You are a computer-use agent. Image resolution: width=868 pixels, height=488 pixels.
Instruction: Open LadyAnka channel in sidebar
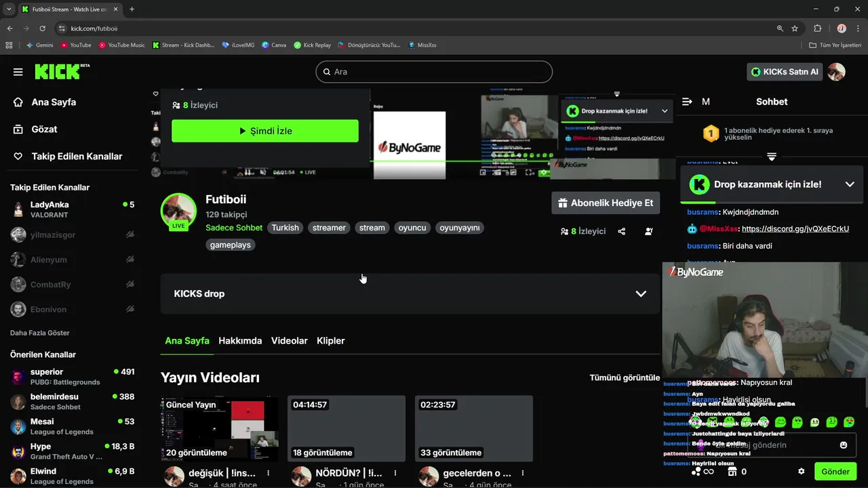coord(73,209)
